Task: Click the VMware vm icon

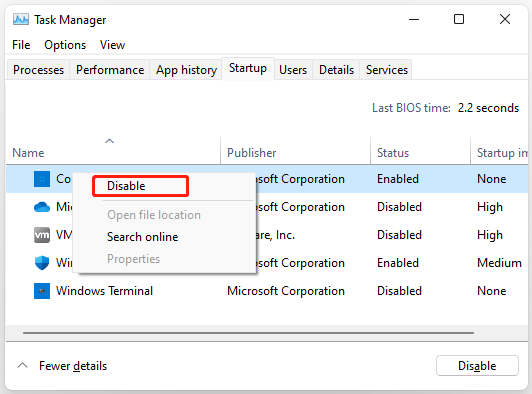Action: click(42, 235)
